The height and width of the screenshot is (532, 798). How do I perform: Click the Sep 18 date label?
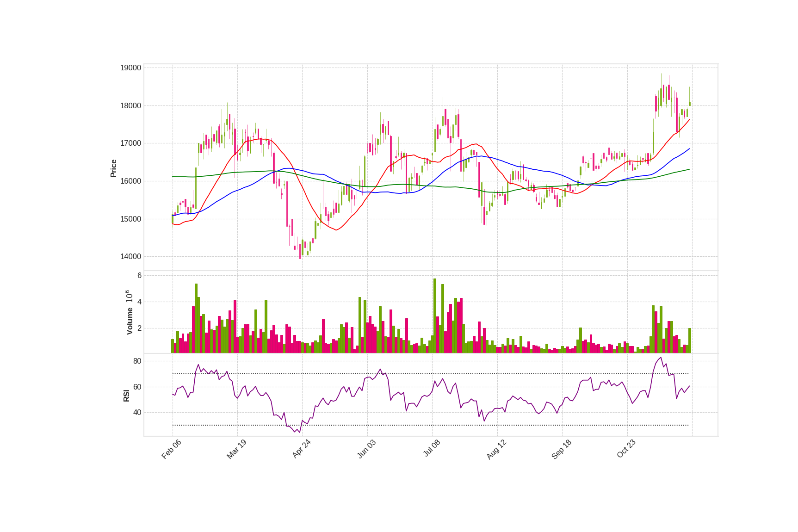pos(562,449)
